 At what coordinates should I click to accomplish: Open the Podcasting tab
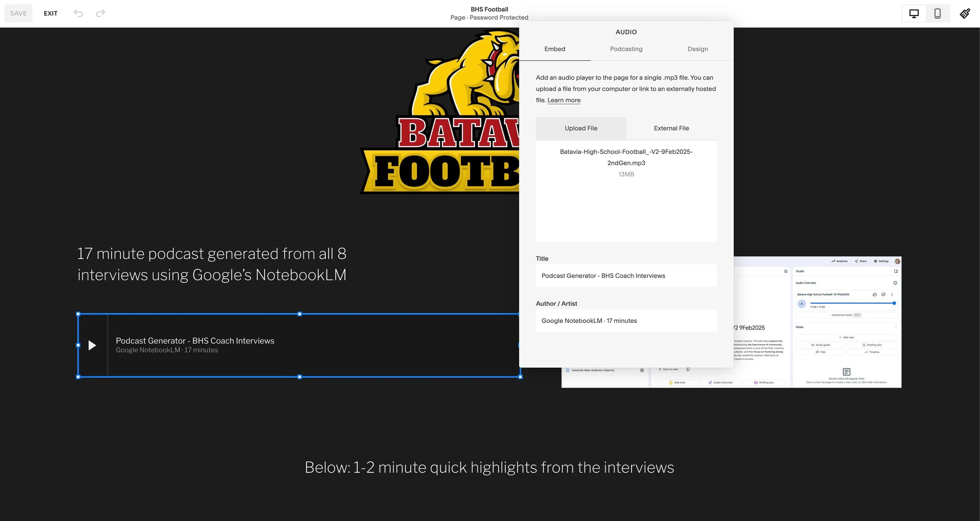[626, 49]
